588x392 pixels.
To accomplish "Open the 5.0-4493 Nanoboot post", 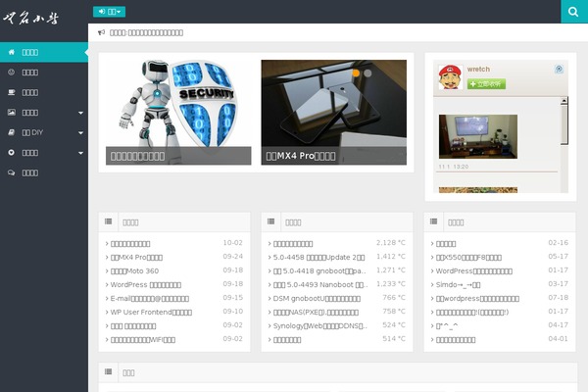I will [320, 285].
